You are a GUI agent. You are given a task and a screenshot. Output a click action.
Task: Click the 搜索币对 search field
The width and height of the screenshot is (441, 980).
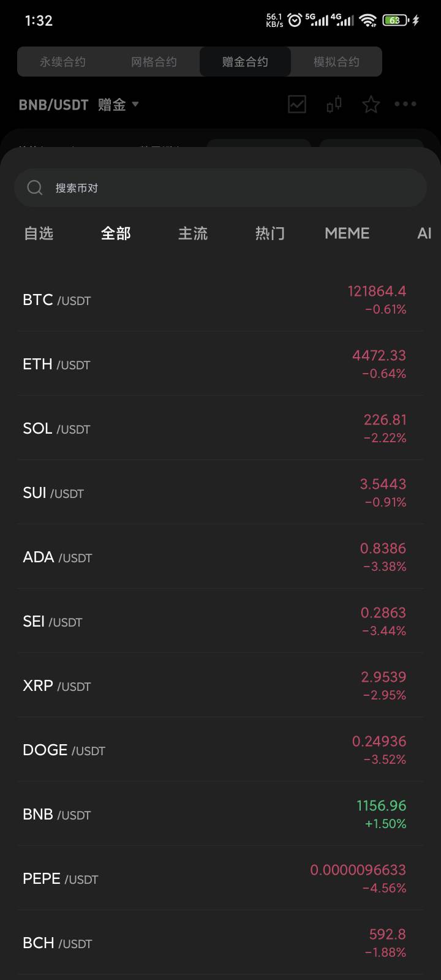pos(233,187)
